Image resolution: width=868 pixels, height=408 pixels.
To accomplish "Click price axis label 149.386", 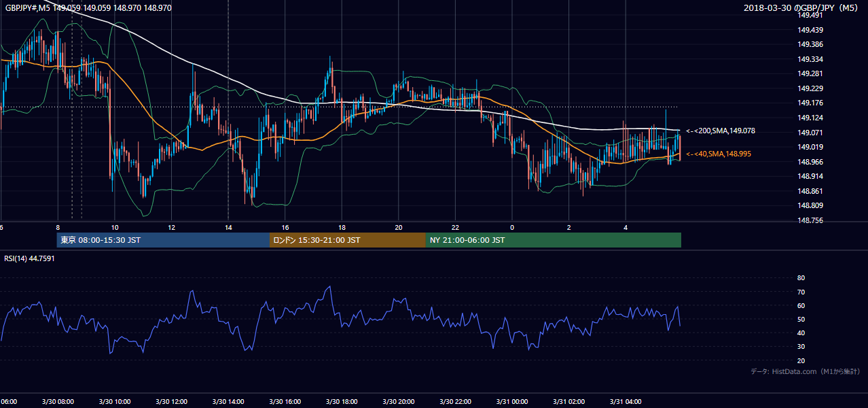I will click(x=811, y=44).
